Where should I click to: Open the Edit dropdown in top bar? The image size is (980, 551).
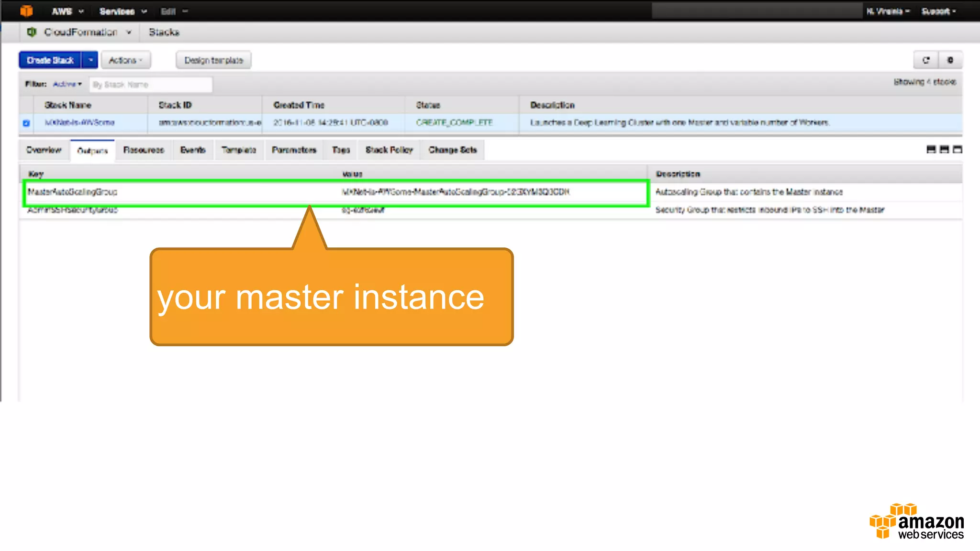point(174,11)
